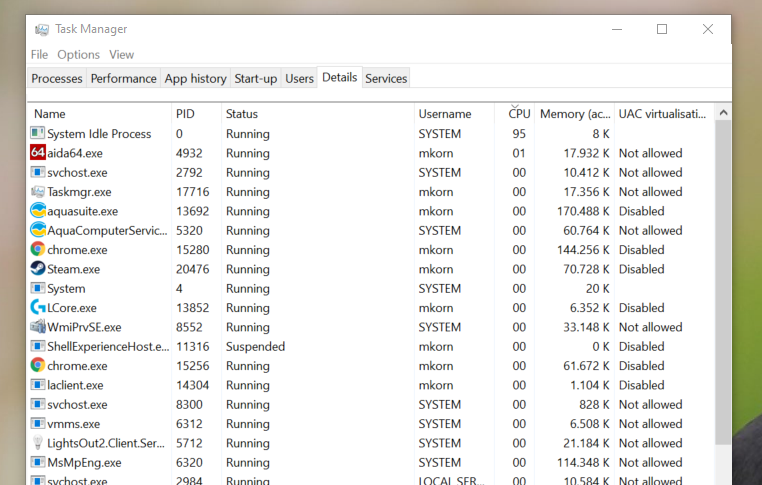Click the MsMpEng.exe process icon
The image size is (762, 485).
tap(37, 462)
